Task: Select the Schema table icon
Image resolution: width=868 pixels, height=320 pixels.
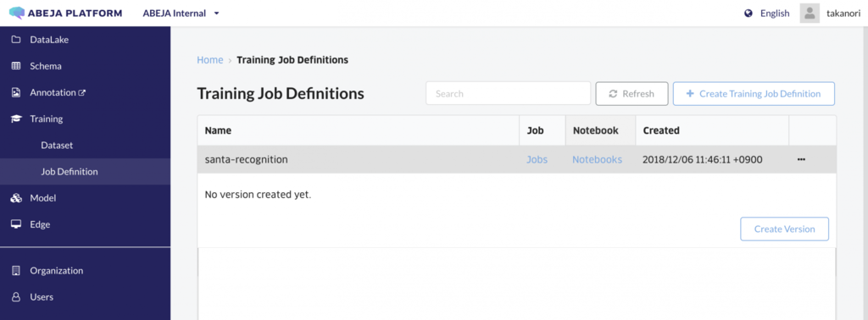Action: (x=16, y=66)
